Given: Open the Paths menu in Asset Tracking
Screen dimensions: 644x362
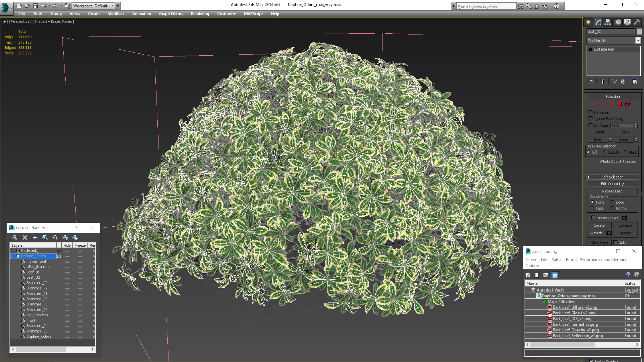Looking at the screenshot, I should [x=556, y=260].
